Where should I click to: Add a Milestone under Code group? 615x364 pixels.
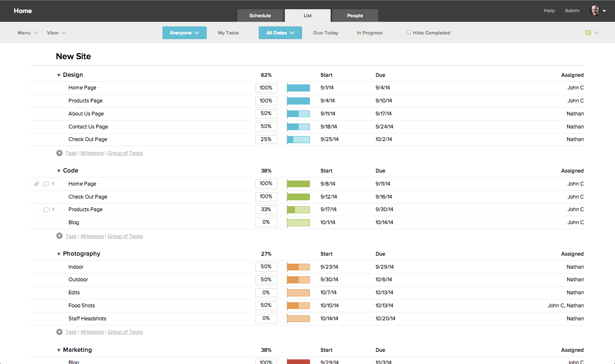coord(92,236)
